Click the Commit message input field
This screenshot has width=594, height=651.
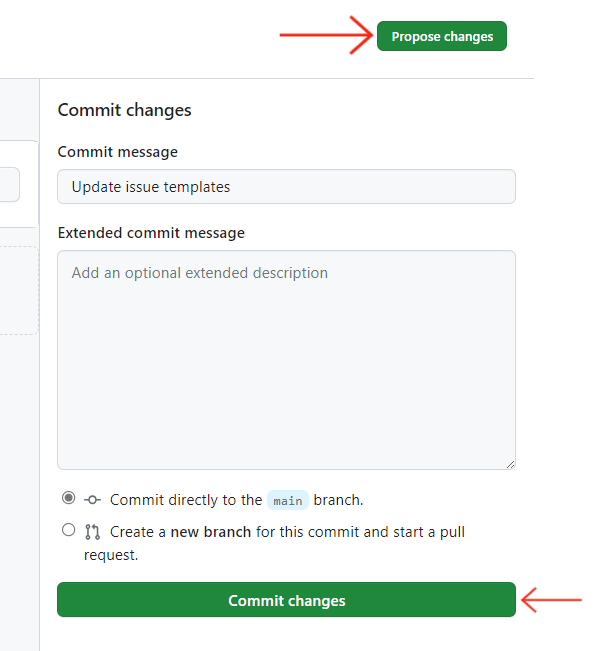click(x=286, y=186)
